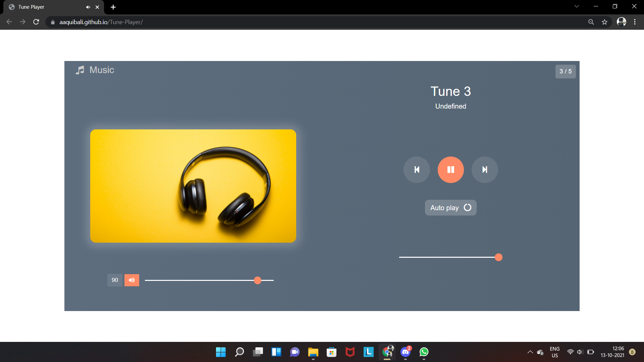Reload the Tune Player page

pos(36,22)
